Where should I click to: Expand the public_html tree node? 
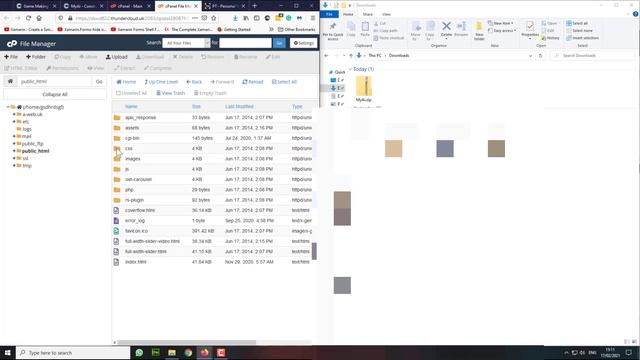pyautogui.click(x=14, y=151)
